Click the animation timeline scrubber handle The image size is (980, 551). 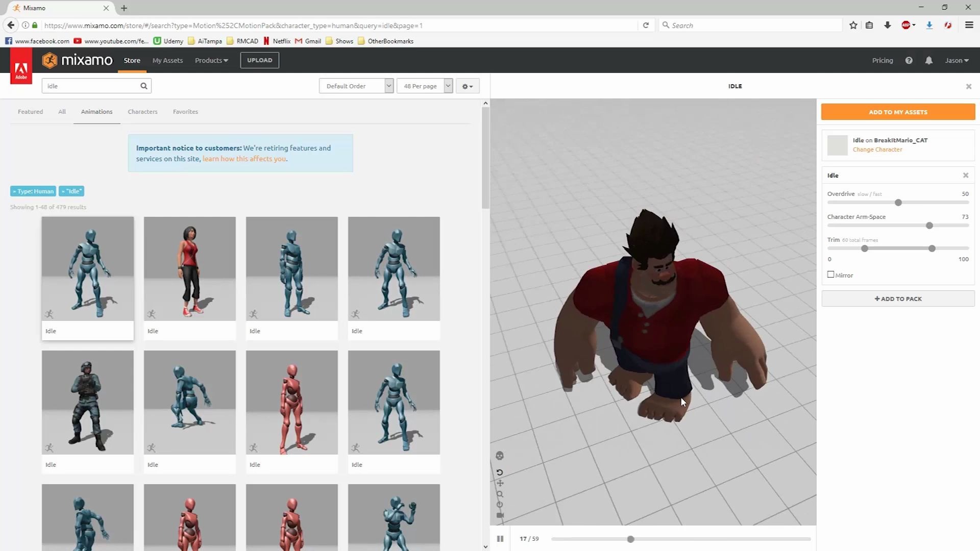(631, 539)
